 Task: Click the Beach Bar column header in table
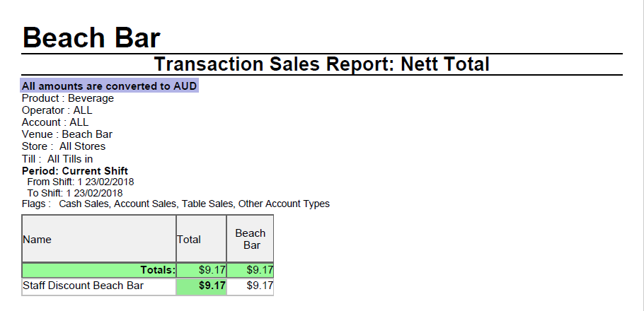point(251,239)
